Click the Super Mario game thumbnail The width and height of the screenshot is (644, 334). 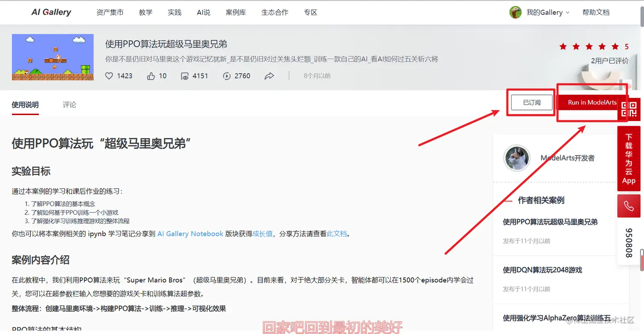pos(53,57)
